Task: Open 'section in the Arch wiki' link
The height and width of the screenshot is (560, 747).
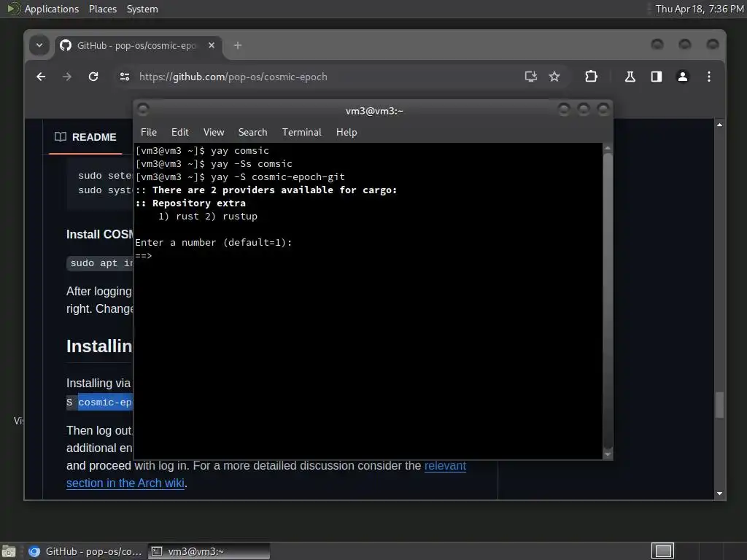Action: click(125, 483)
